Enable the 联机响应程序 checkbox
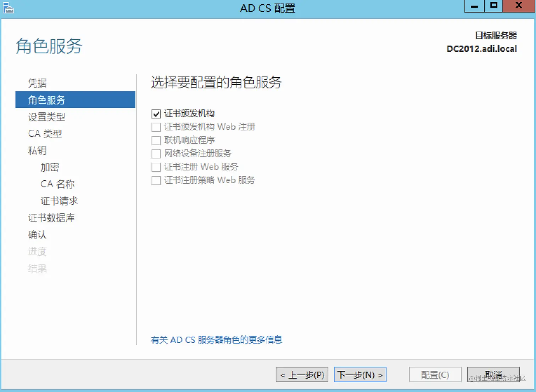 156,140
